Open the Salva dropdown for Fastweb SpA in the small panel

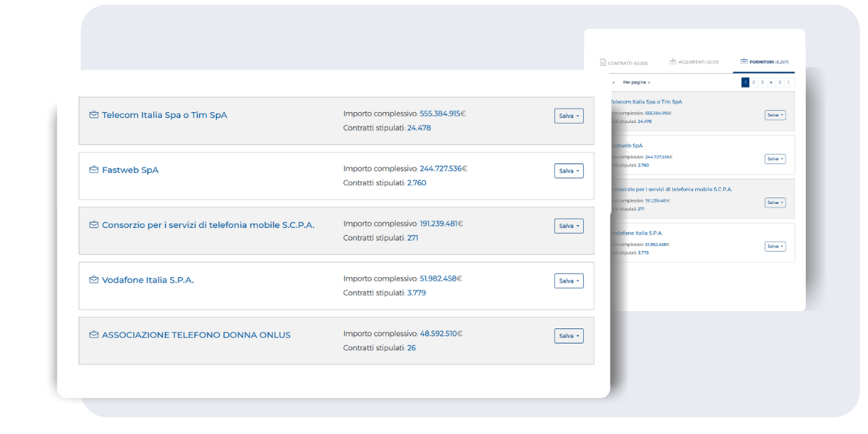click(775, 159)
